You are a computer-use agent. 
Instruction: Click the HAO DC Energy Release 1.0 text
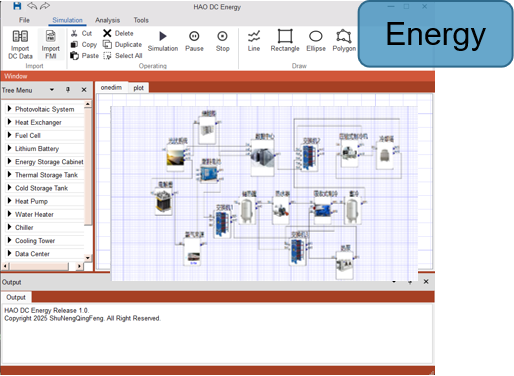pyautogui.click(x=47, y=310)
